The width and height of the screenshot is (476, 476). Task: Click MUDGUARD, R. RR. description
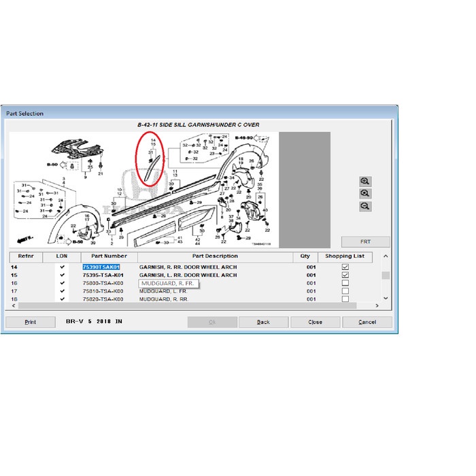tap(164, 299)
